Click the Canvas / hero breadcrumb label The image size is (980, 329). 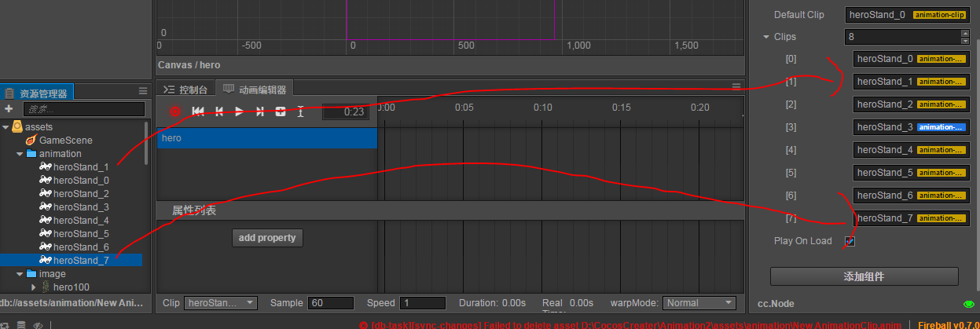click(189, 65)
